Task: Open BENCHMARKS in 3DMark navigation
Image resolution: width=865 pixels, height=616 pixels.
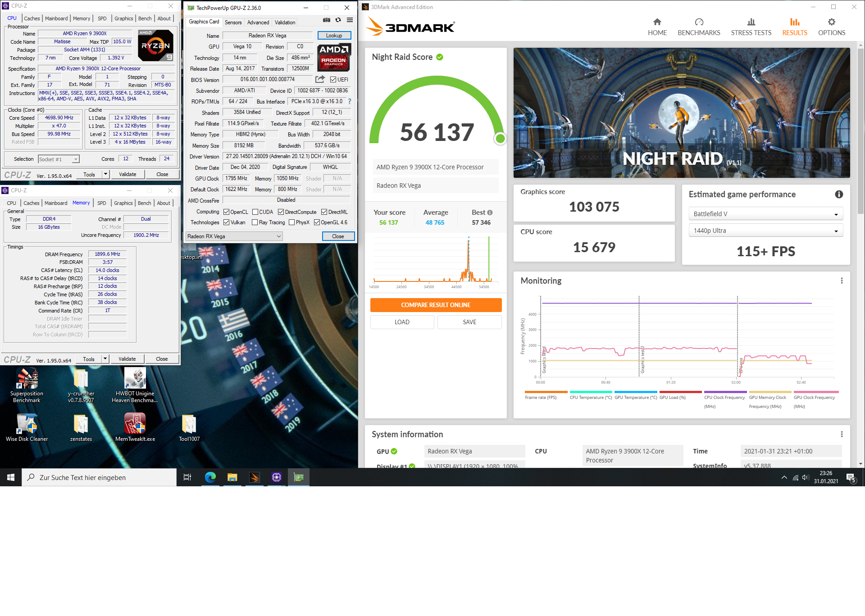Action: [699, 27]
